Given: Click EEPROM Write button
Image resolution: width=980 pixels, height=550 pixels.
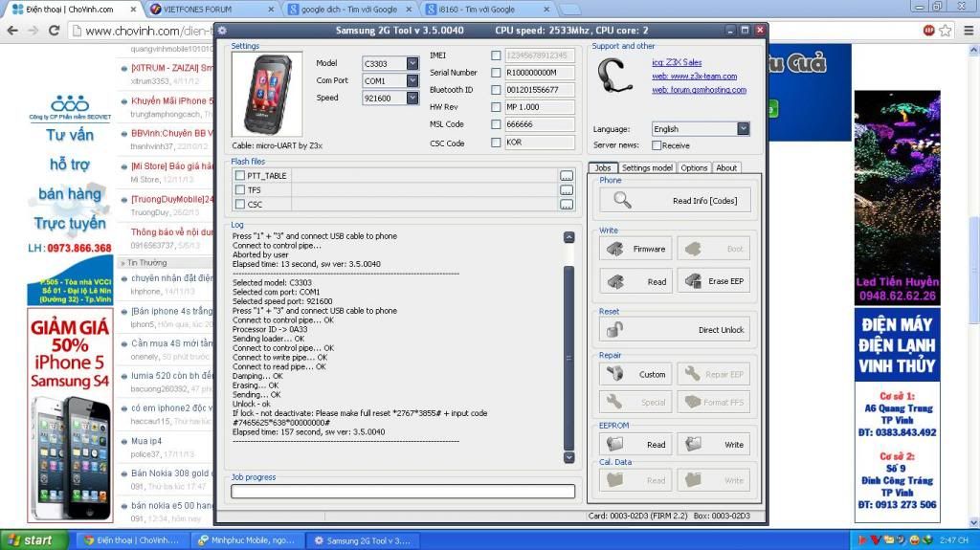Looking at the screenshot, I should point(713,445).
